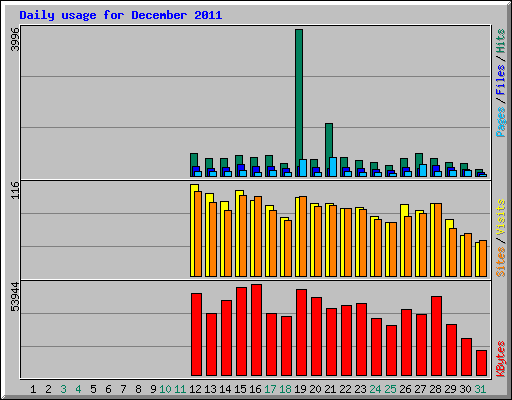
Task: Select the 53944 axis maximum label
Action: tap(15, 296)
